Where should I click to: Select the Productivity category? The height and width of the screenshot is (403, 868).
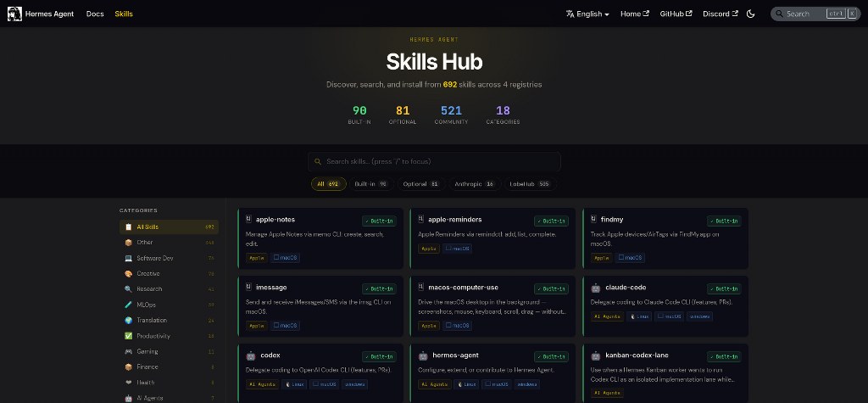tap(169, 336)
